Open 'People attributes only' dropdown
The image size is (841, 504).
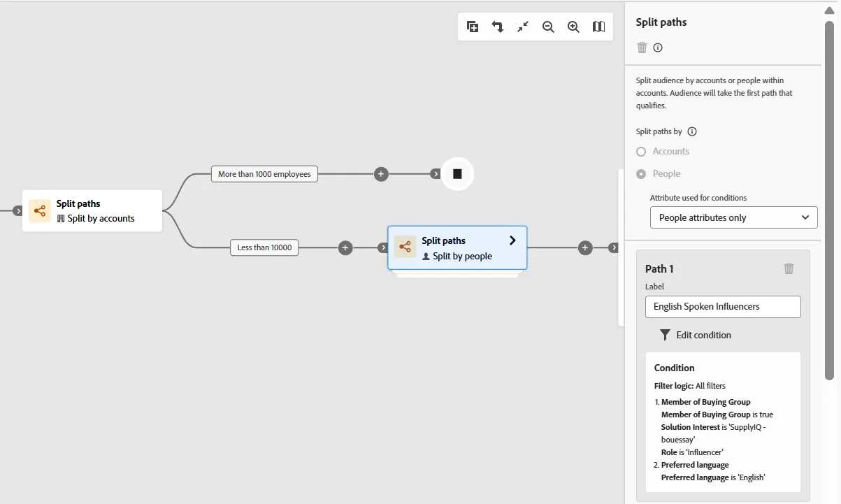tap(734, 217)
